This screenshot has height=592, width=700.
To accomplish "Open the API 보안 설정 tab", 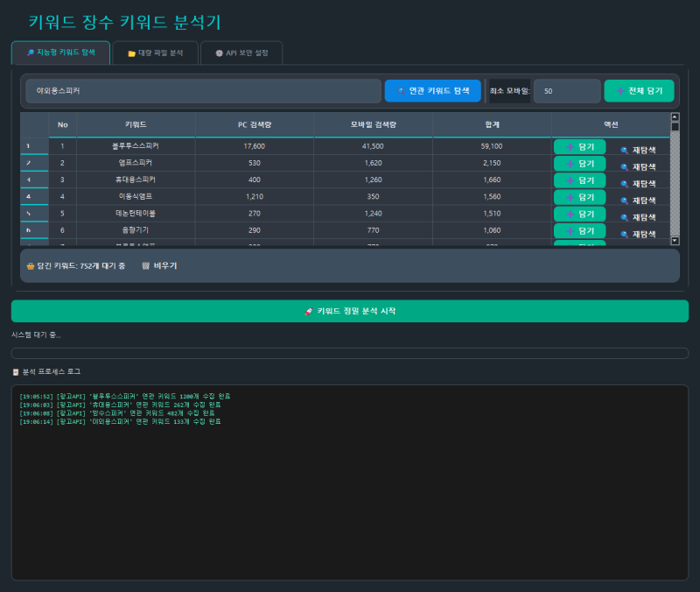I will (241, 53).
